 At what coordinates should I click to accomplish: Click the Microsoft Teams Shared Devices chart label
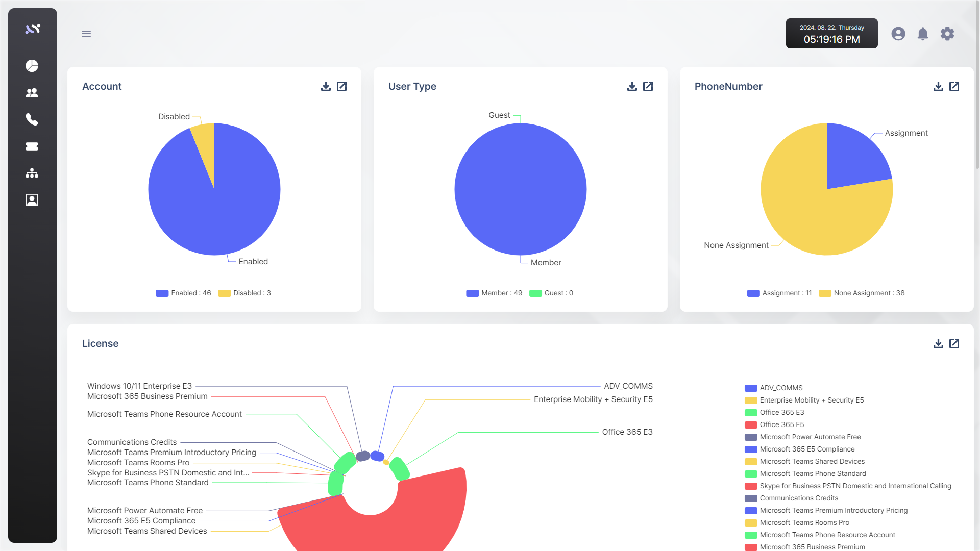point(147,531)
